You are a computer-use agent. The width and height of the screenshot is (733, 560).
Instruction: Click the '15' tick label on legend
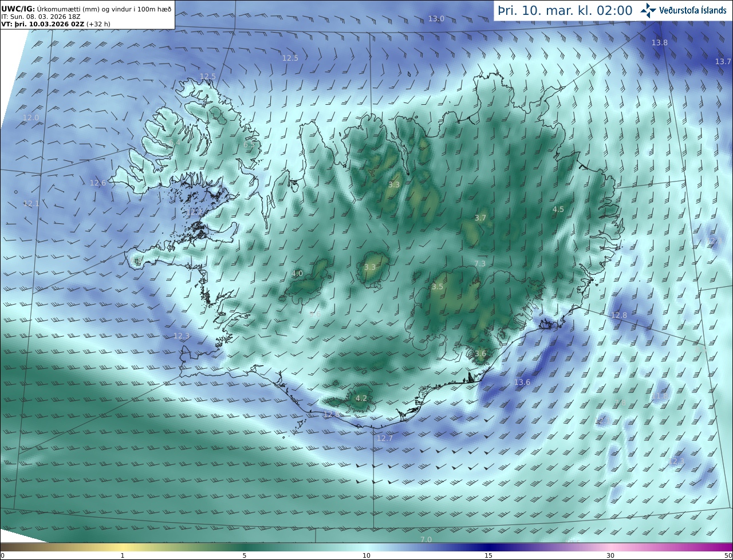tap(488, 555)
